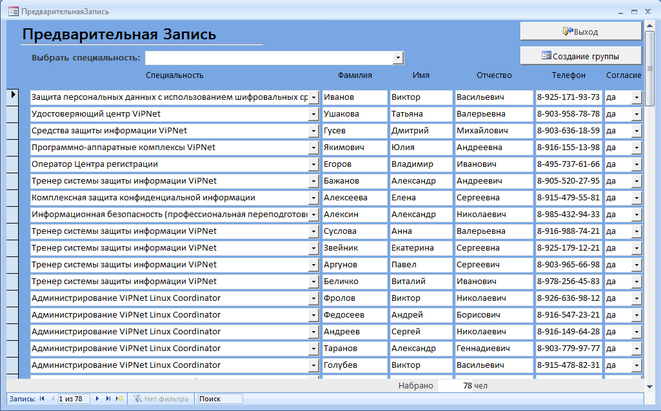Screen dimensions: 661x411
Task: Go to next record arrow
Action: tap(96, 399)
